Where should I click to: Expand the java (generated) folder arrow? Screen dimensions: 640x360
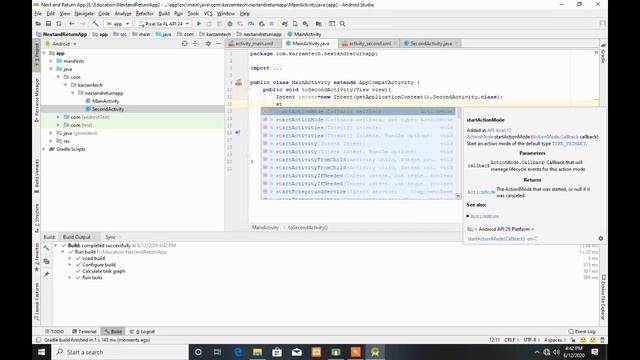(x=51, y=133)
